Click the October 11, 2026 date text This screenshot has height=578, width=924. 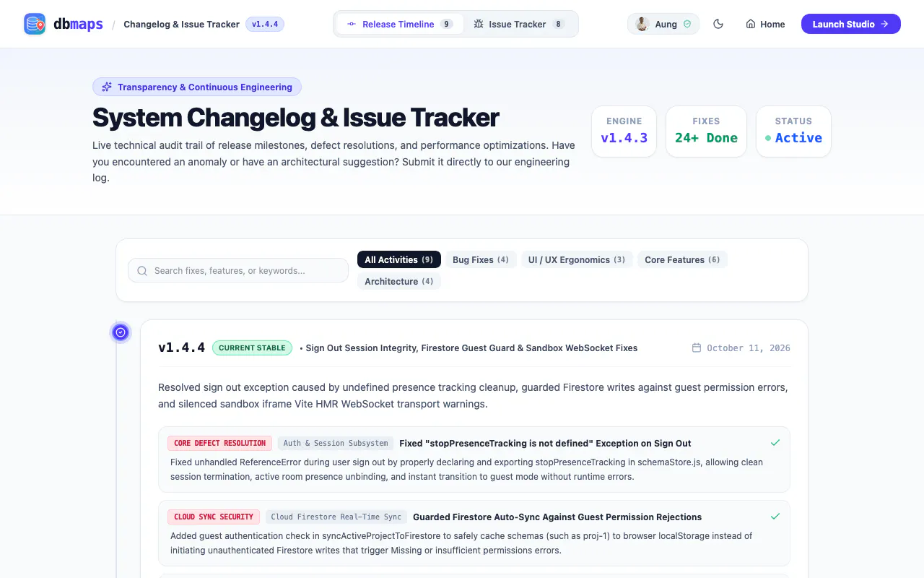coord(749,348)
